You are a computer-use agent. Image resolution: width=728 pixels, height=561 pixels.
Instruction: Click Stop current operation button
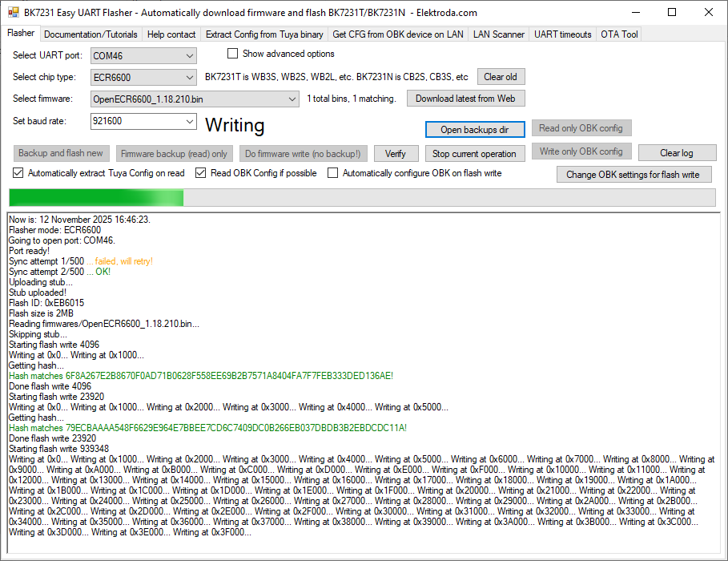click(474, 154)
